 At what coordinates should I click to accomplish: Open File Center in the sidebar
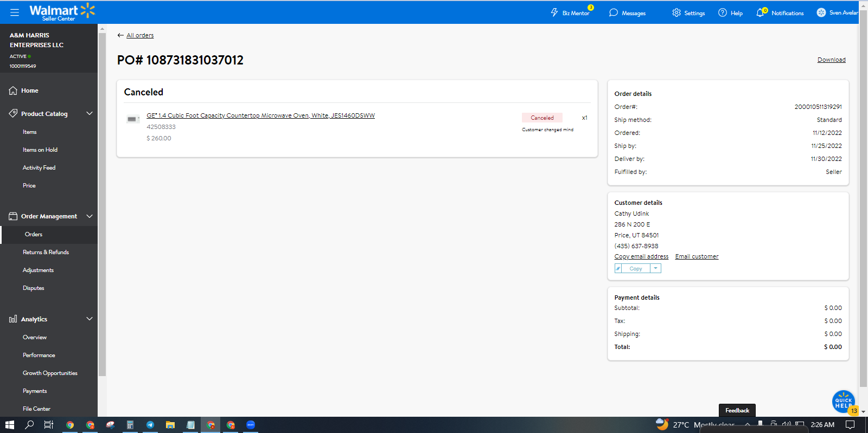click(36, 409)
